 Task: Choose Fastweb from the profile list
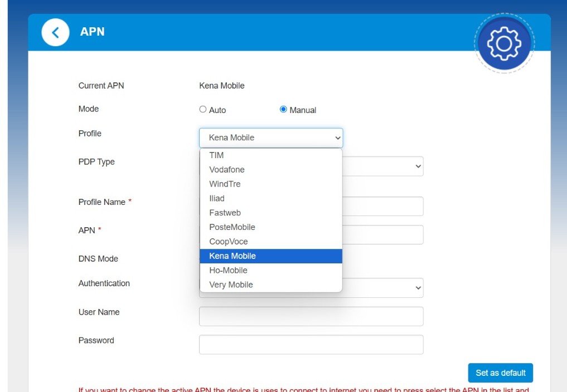click(x=271, y=213)
